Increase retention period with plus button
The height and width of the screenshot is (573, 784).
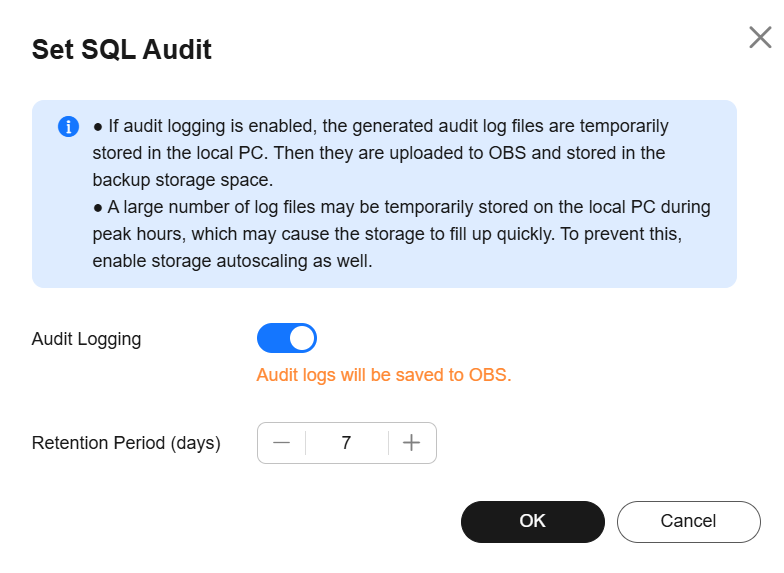pyautogui.click(x=412, y=442)
